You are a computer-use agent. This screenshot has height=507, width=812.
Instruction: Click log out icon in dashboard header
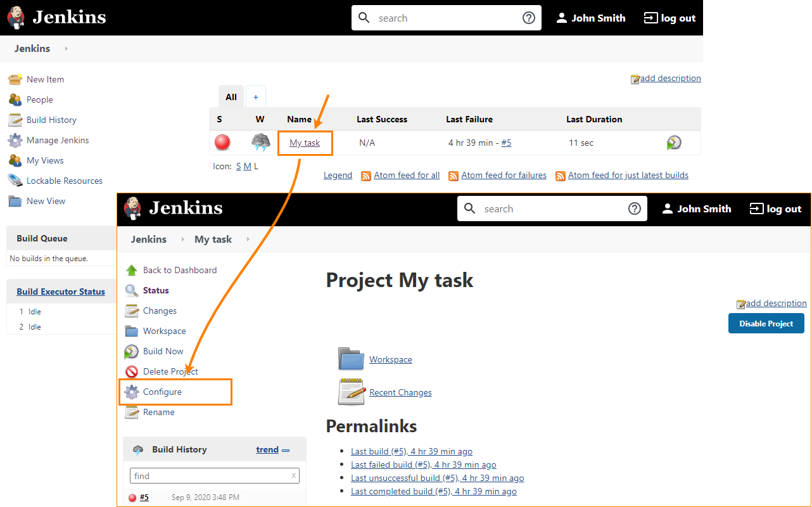(x=650, y=18)
